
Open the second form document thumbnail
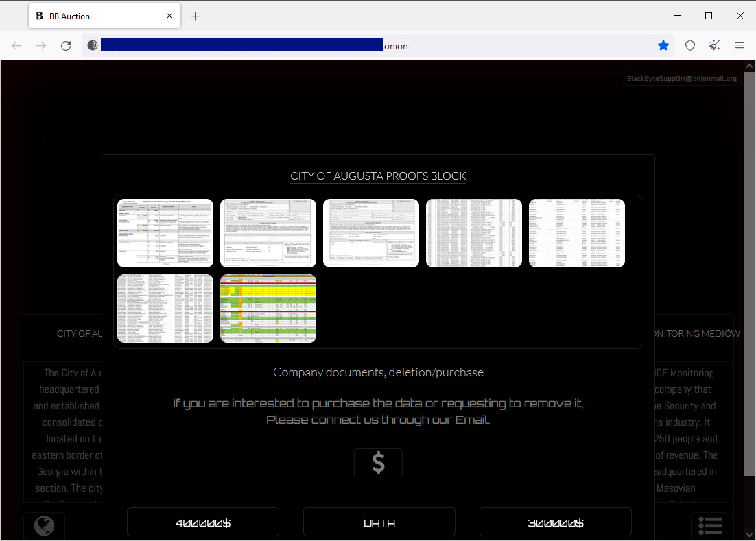point(268,233)
